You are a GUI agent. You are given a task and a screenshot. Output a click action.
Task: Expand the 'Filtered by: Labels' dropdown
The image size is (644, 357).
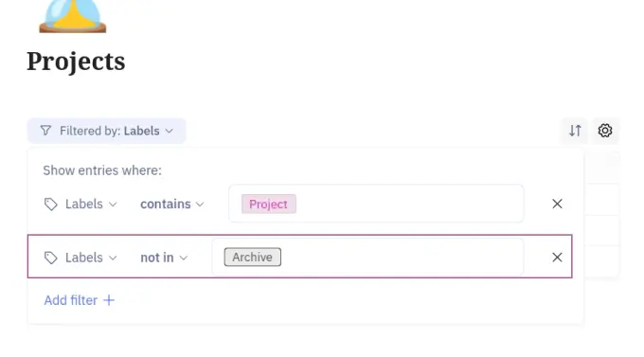pyautogui.click(x=106, y=131)
